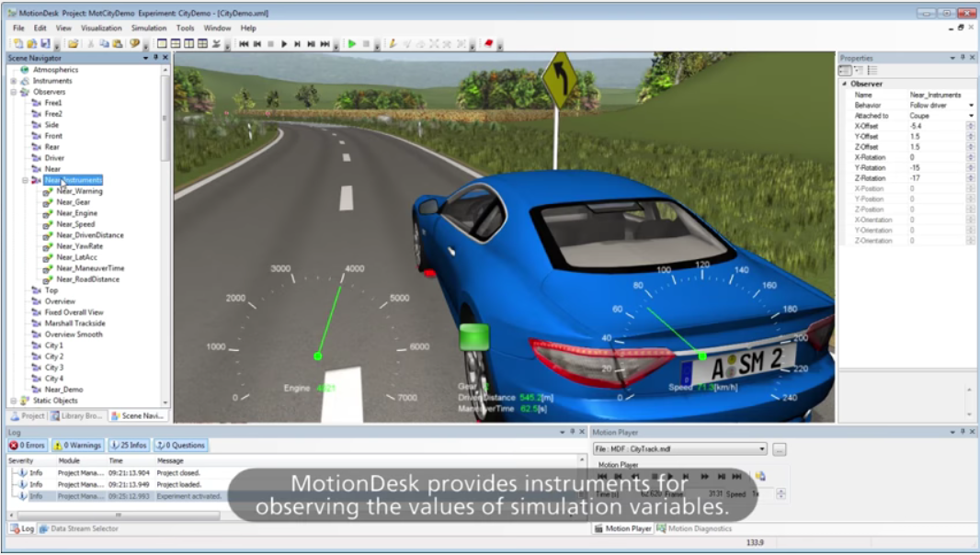Click the Save toolbar icon
980x555 pixels.
[45, 44]
